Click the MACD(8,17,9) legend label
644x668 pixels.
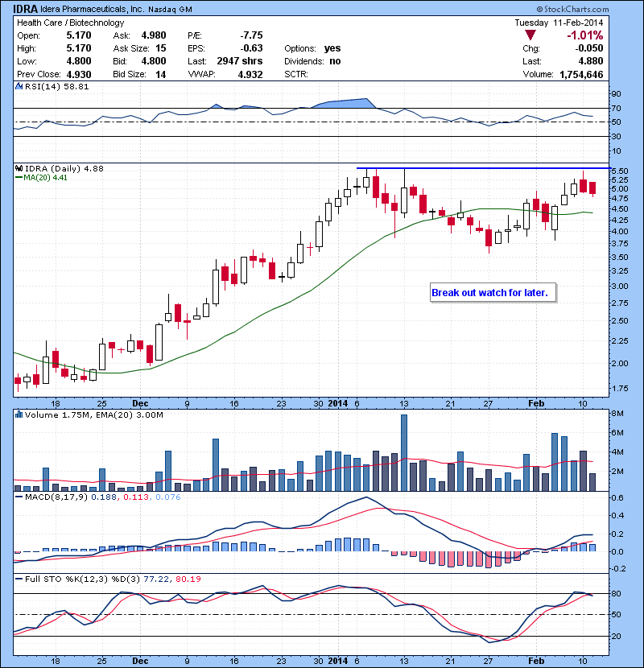click(x=55, y=497)
